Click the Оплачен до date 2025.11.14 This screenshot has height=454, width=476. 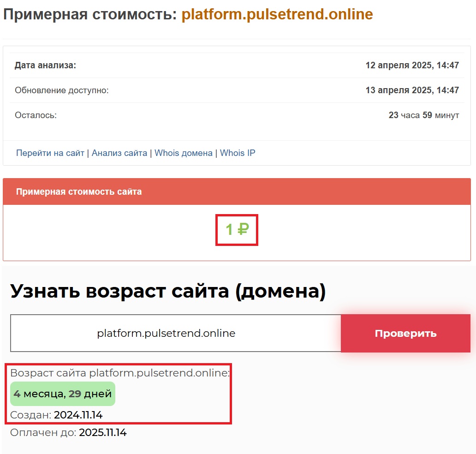102,433
